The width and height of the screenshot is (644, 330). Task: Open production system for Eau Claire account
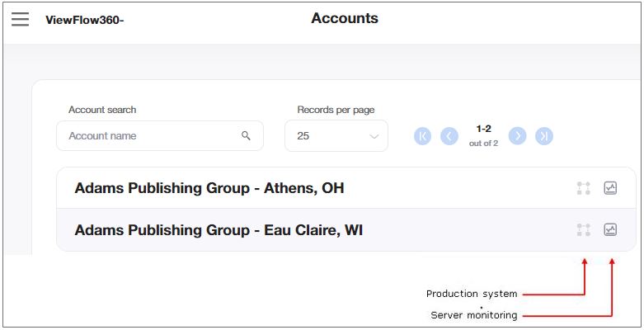[x=584, y=230]
